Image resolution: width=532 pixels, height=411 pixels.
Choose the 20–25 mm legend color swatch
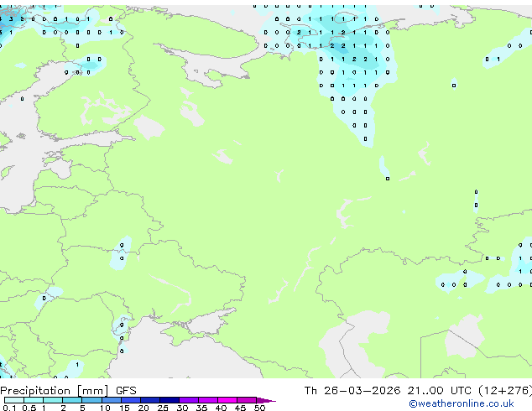149,400
